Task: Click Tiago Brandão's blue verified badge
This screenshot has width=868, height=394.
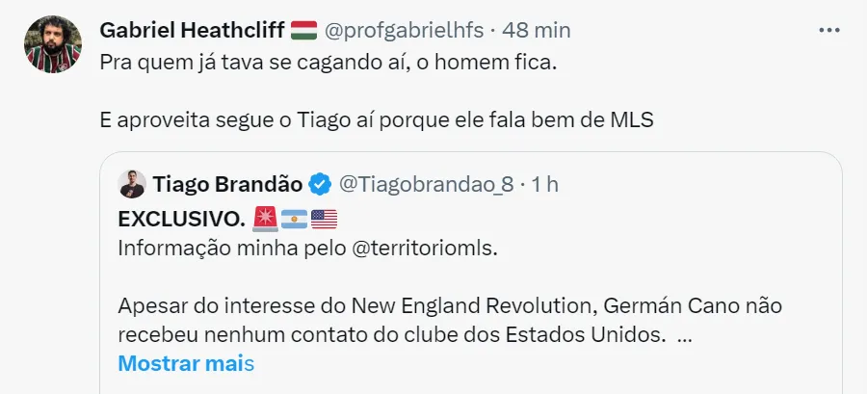Action: 321,184
